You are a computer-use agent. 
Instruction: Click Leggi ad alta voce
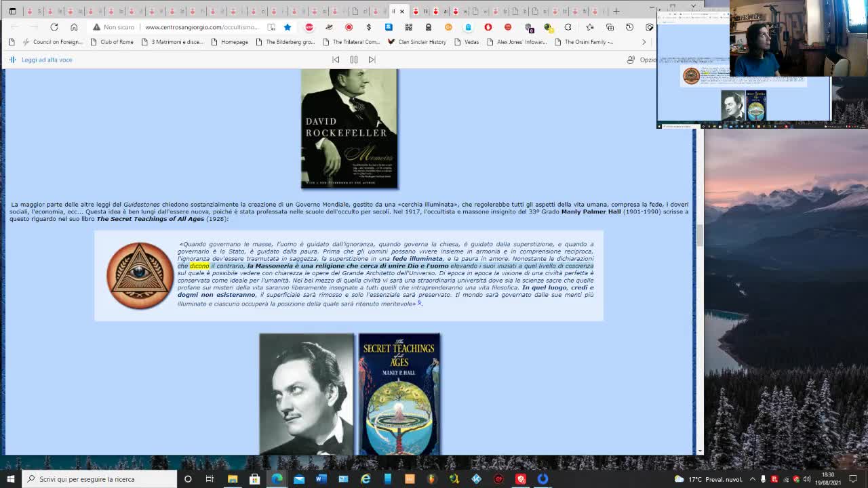click(41, 60)
